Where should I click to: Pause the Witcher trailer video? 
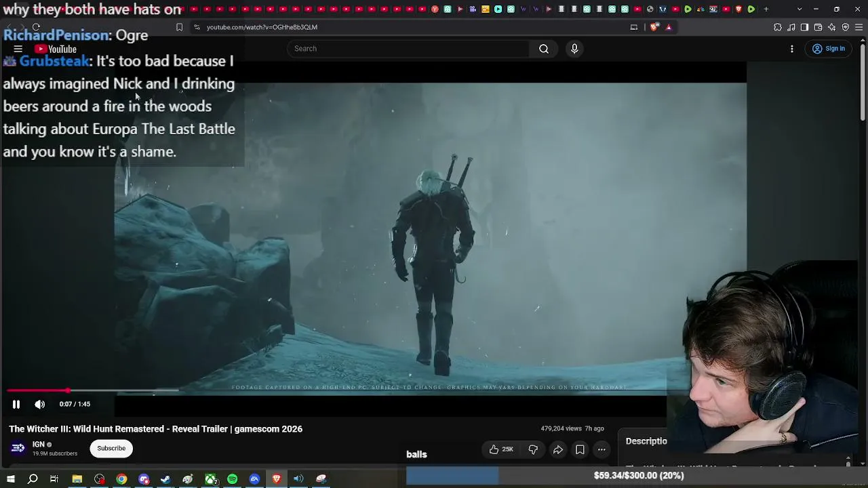pos(16,404)
